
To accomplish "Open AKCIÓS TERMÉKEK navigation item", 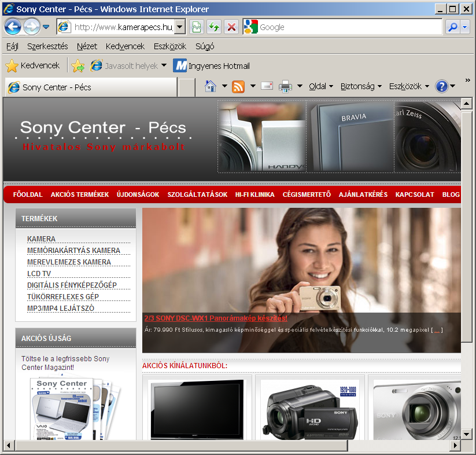I will tap(80, 195).
